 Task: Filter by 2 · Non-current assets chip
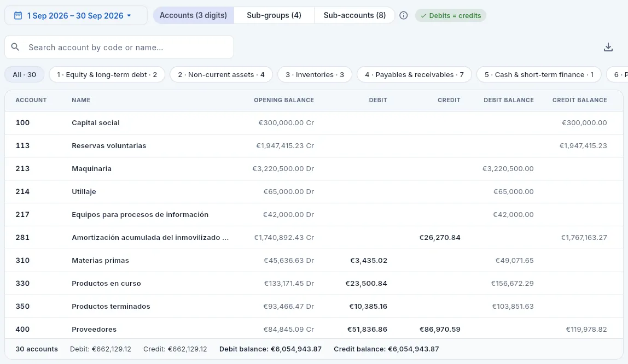pyautogui.click(x=221, y=74)
